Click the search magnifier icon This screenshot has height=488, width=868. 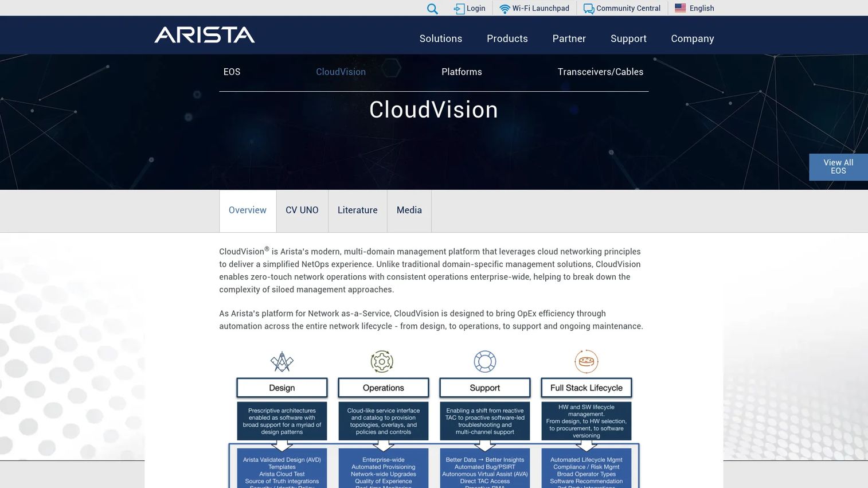coord(432,9)
